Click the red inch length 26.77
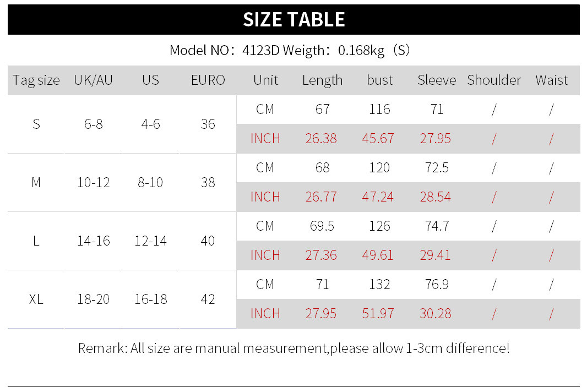This screenshot has width=587, height=392. point(321,197)
